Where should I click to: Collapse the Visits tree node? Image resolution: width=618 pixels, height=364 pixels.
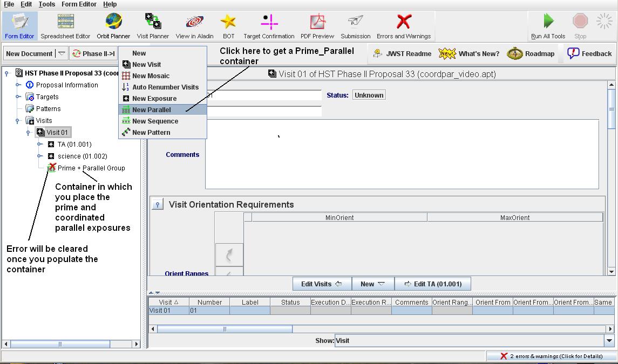[x=18, y=121]
